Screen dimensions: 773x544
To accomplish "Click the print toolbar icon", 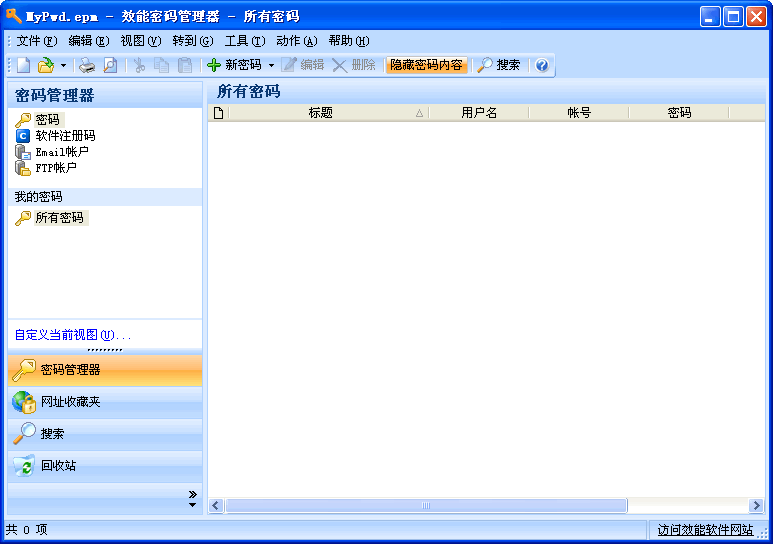I will click(87, 65).
